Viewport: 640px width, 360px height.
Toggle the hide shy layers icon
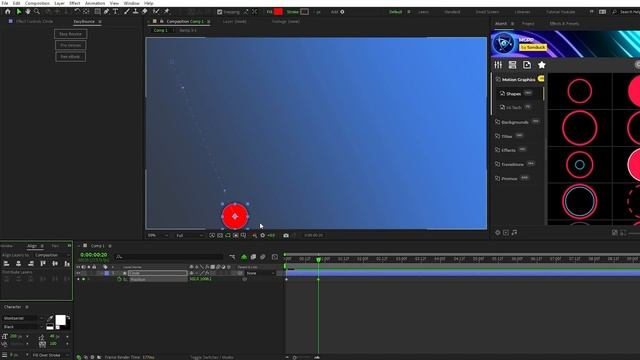244,257
